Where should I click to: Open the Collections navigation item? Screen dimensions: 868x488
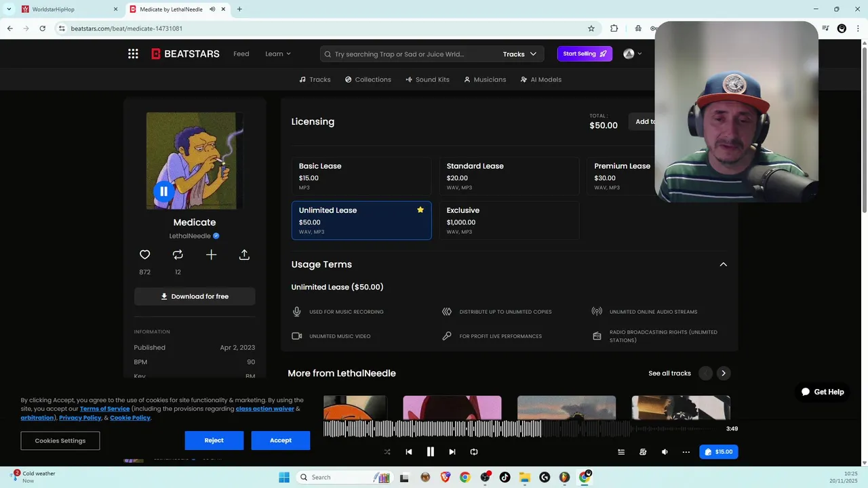click(x=368, y=79)
